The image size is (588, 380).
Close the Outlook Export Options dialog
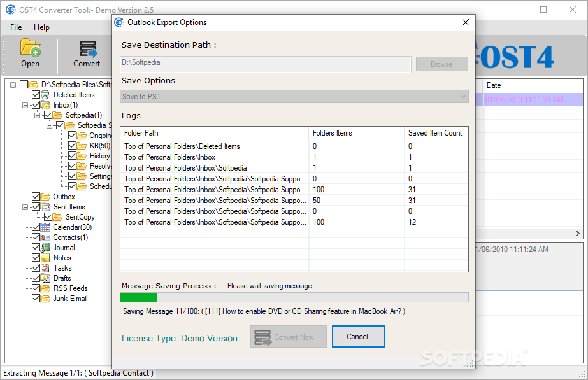(466, 22)
